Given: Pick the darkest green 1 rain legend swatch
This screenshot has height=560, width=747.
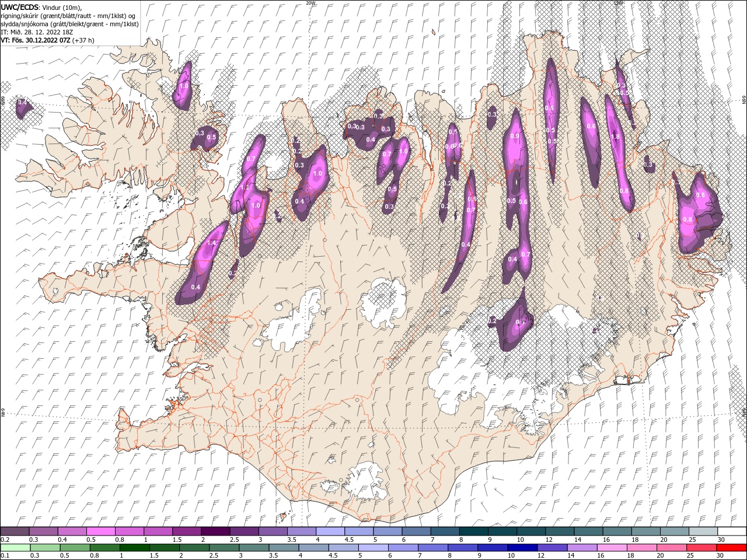Looking at the screenshot, I should (134, 548).
